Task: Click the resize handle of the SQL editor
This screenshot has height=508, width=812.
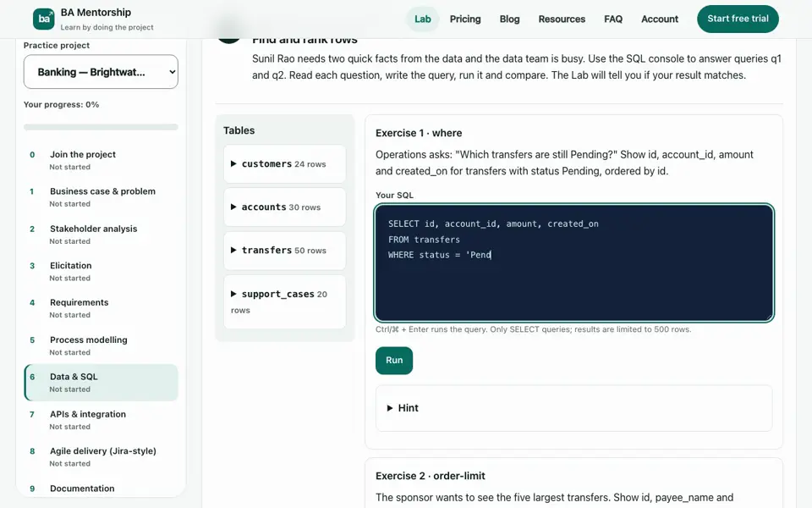Action: pyautogui.click(x=769, y=317)
